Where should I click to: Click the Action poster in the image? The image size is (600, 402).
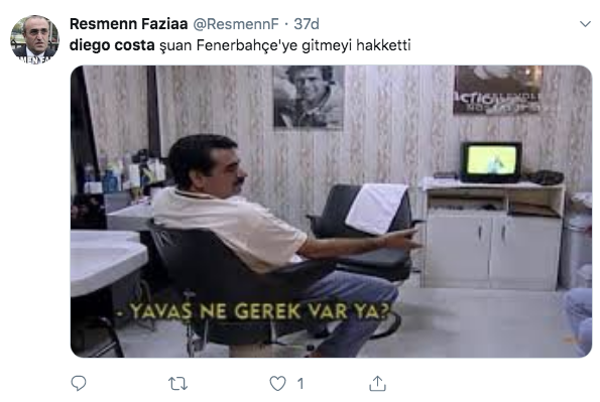click(498, 90)
